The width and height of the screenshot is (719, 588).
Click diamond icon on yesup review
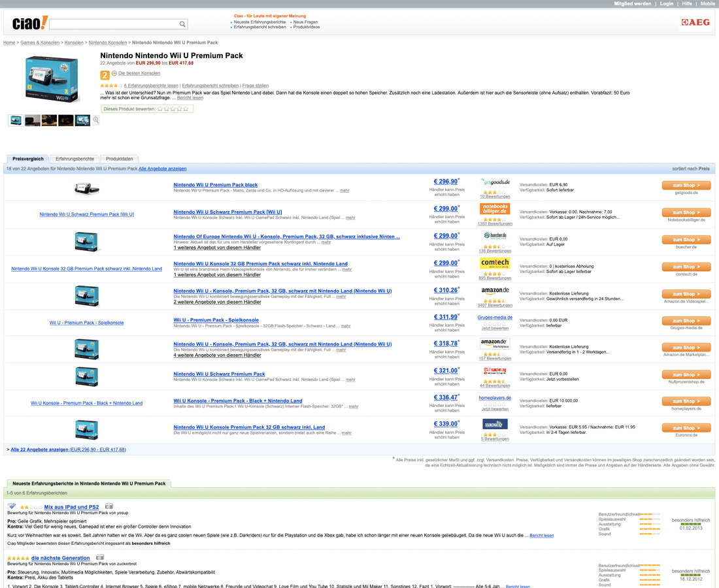point(12,506)
